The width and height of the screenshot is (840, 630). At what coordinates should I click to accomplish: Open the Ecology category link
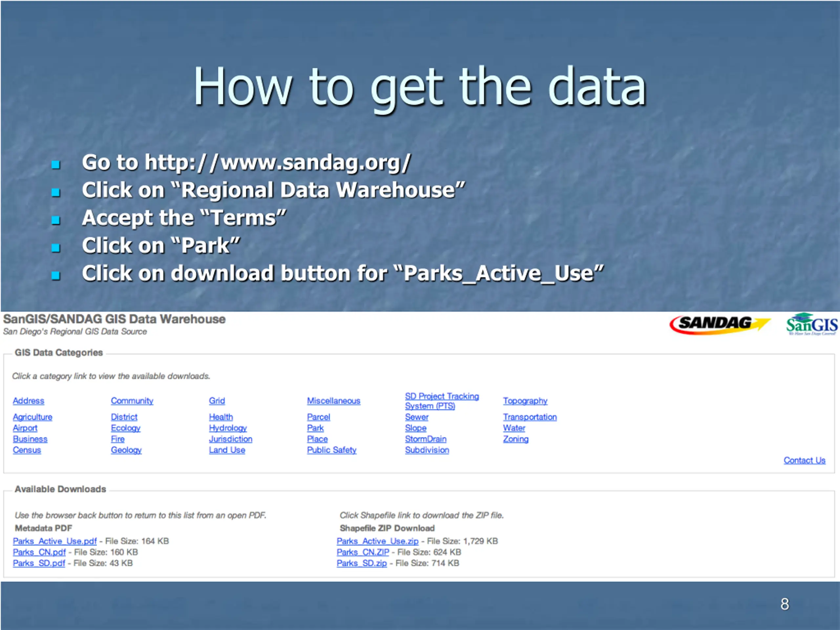pos(126,428)
